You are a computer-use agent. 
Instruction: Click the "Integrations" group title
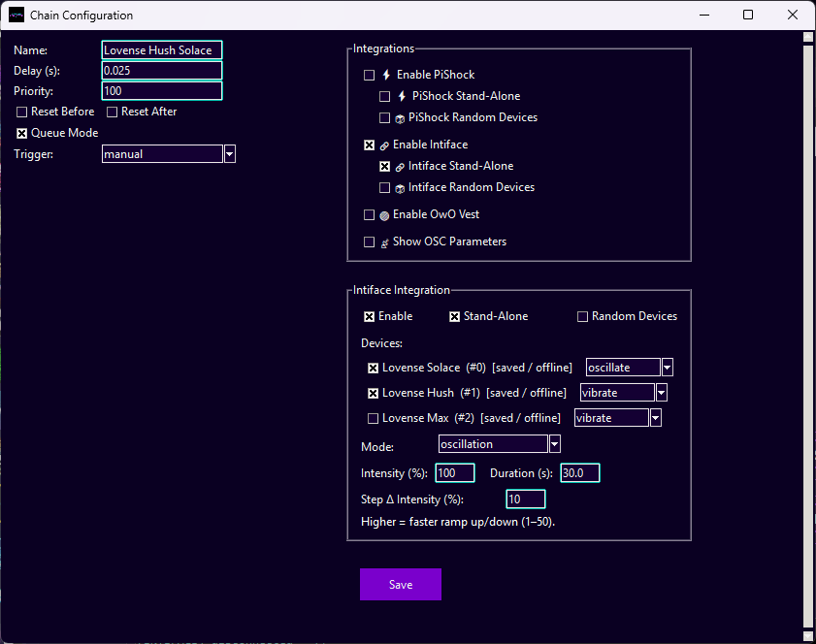[383, 48]
